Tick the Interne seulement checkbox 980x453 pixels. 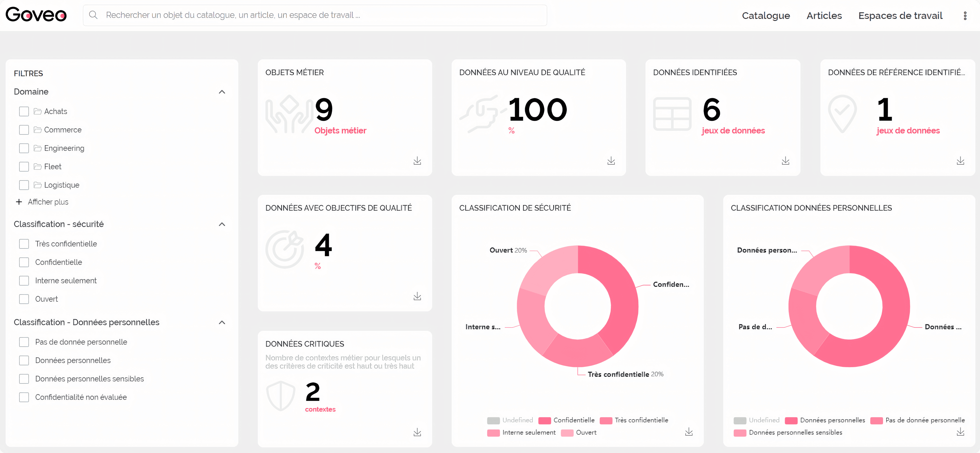tap(24, 281)
